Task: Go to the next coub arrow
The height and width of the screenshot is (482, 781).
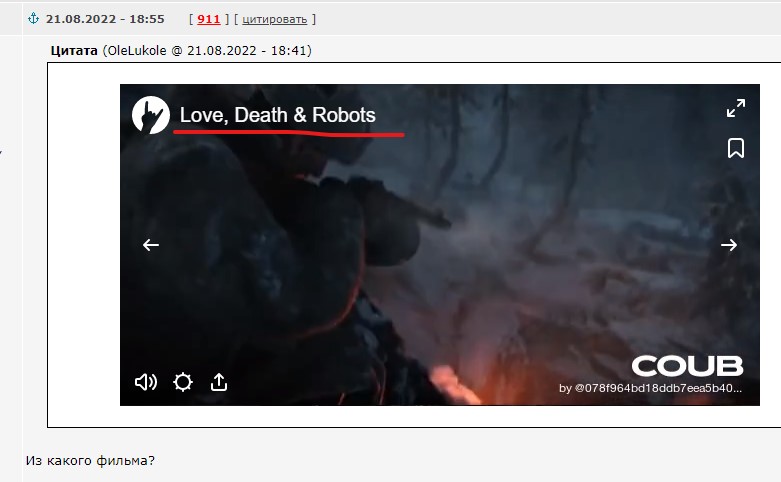Action: coord(729,245)
